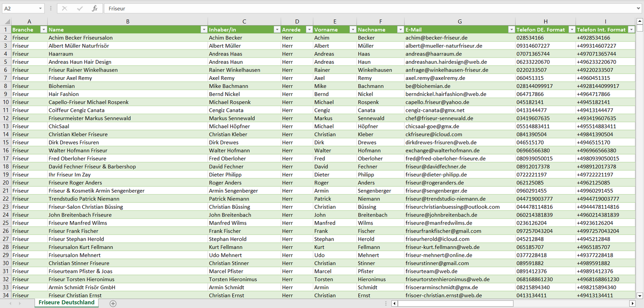The height and width of the screenshot is (308, 644).
Task: Expand the formula bar with chevron
Action: pos(639,8)
